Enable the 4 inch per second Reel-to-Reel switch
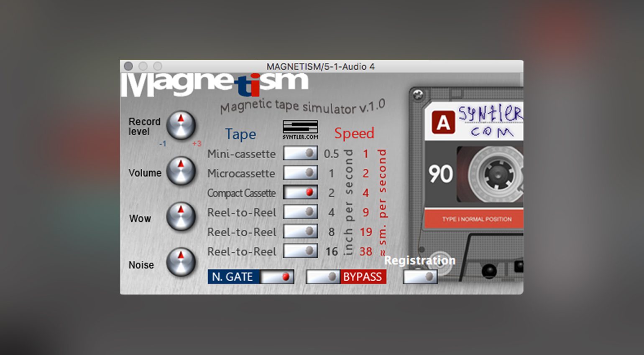 300,212
